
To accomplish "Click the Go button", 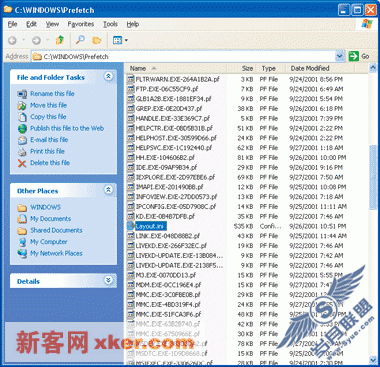I will tap(359, 56).
